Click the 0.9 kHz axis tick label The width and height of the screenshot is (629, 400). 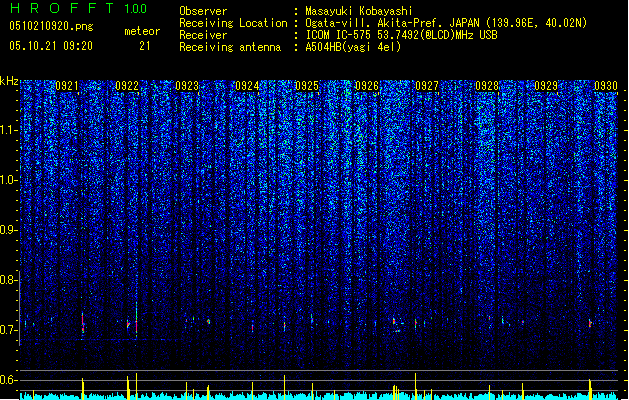[x=8, y=230]
